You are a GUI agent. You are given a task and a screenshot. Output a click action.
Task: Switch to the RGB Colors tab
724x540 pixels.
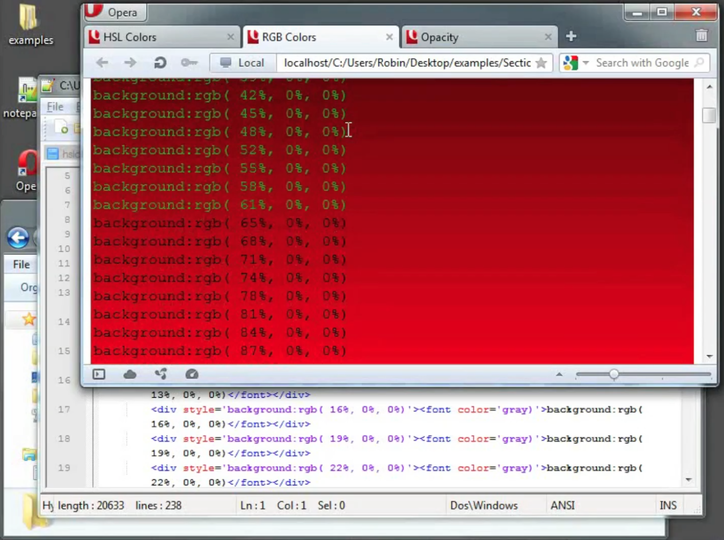coord(320,37)
